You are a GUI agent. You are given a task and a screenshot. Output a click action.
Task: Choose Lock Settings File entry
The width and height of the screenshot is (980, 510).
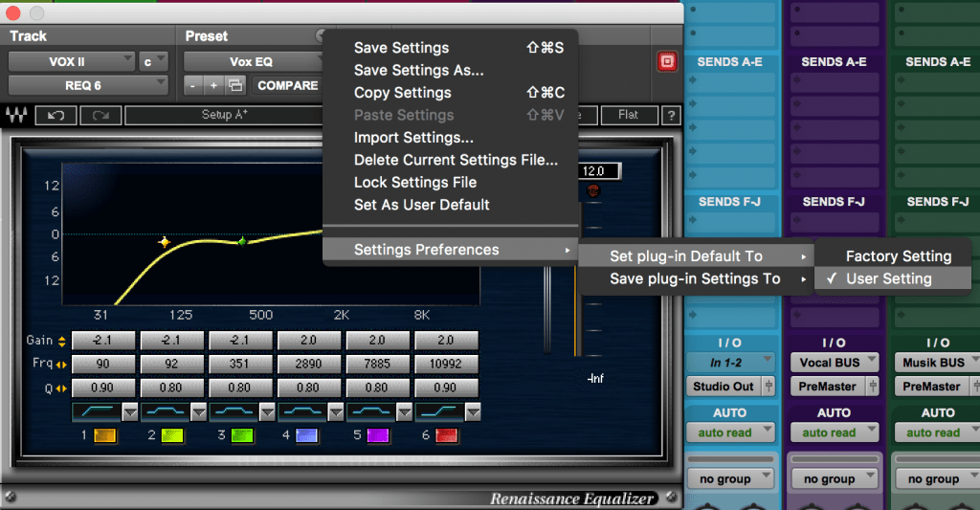[450, 183]
